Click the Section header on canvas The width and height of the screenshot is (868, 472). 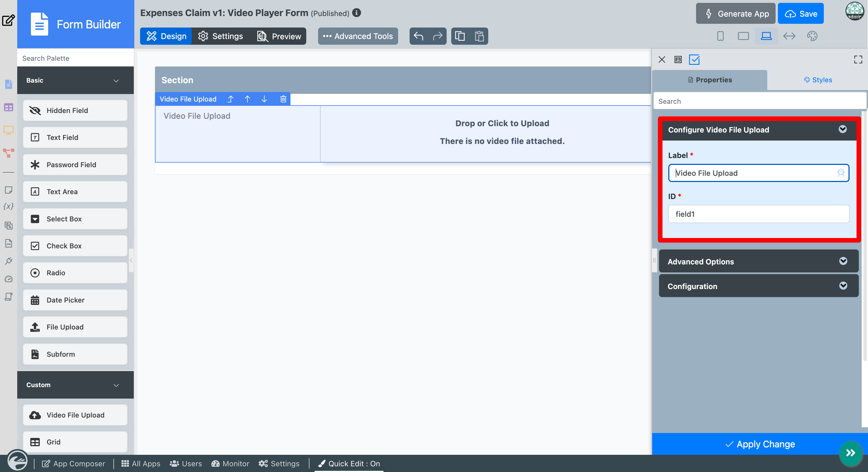[403, 80]
